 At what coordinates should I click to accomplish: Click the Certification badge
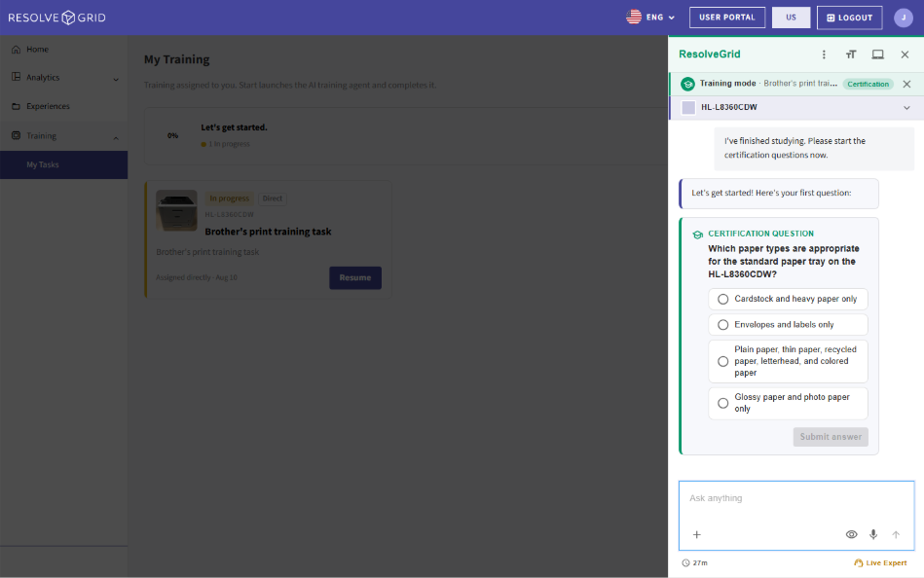(x=869, y=84)
